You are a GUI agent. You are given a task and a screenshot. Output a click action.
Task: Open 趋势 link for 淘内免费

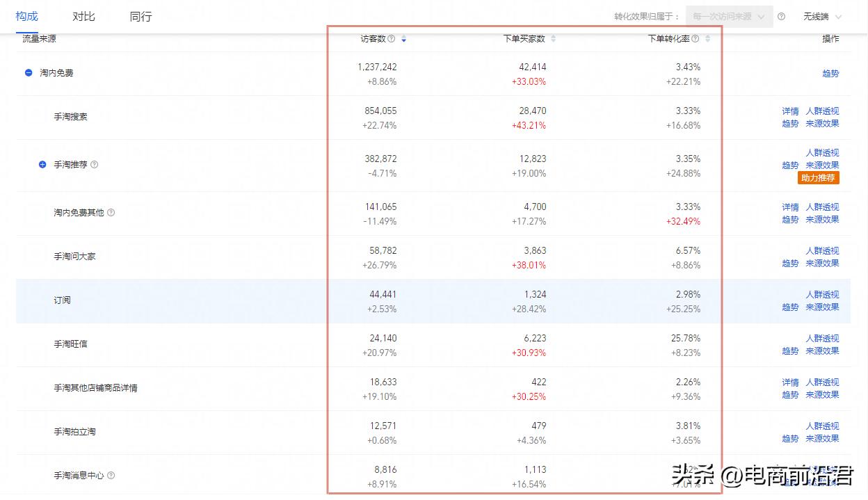(830, 73)
